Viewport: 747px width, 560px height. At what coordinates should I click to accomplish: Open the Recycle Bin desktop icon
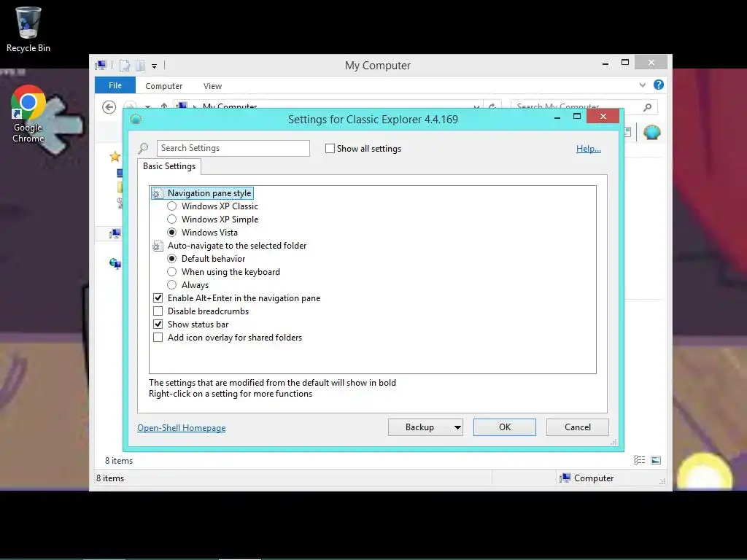pos(28,28)
